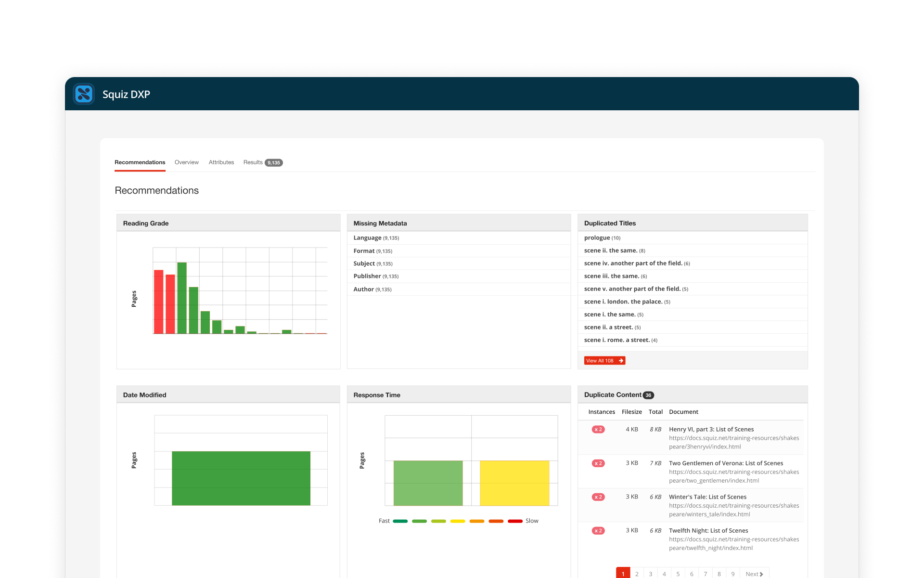Click the red Slow legend swatch
Viewport: 924px width, 578px height.
[515, 521]
